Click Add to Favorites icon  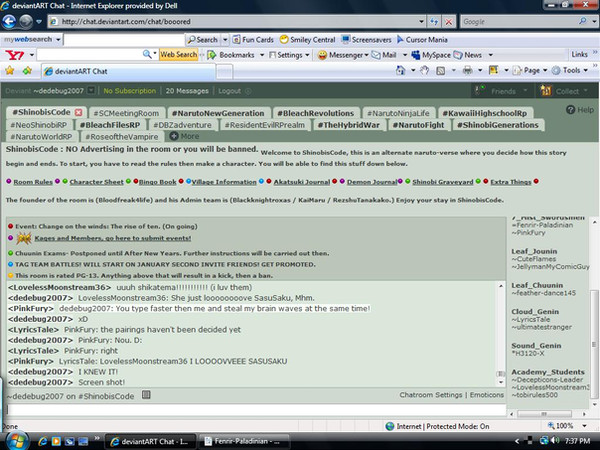tap(27, 70)
